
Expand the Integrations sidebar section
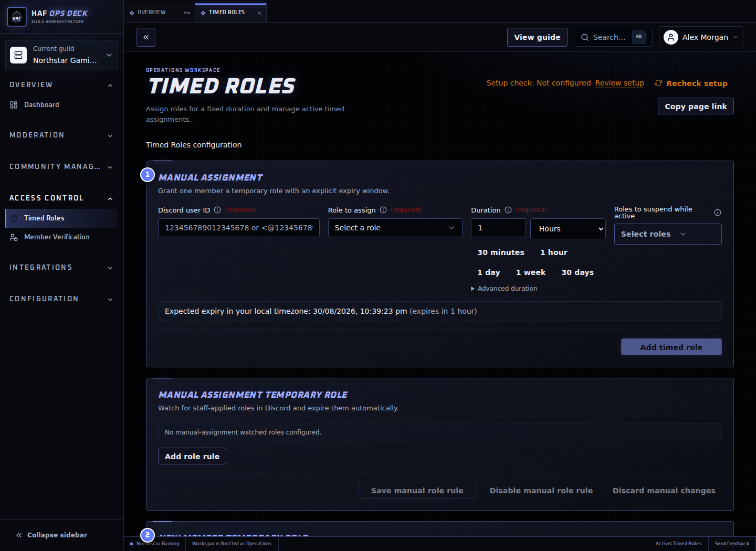(x=61, y=268)
